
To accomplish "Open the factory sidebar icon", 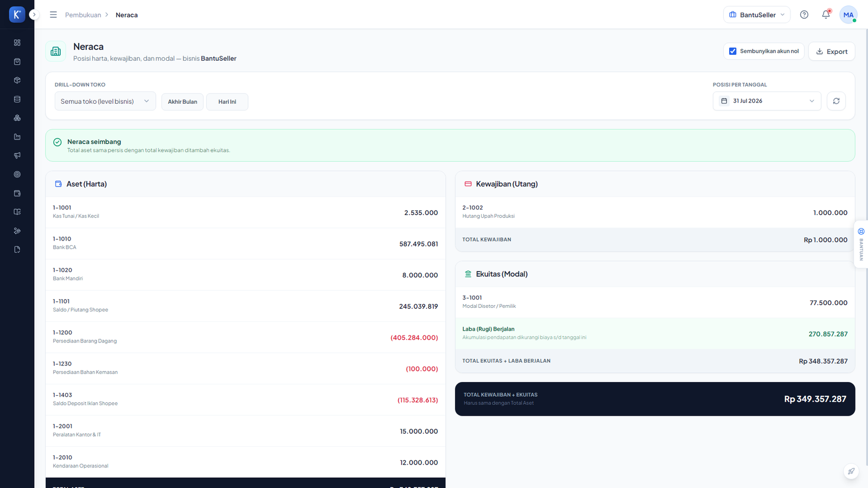I will tap(17, 137).
